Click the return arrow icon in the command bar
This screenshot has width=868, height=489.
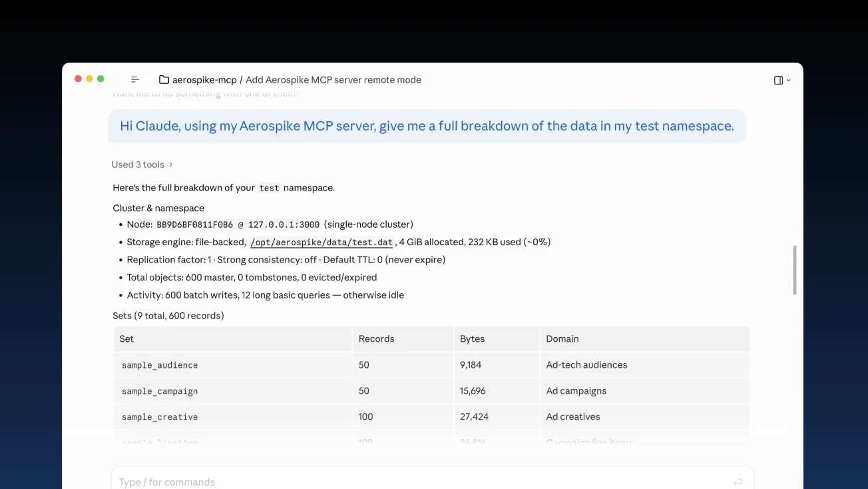[738, 481]
